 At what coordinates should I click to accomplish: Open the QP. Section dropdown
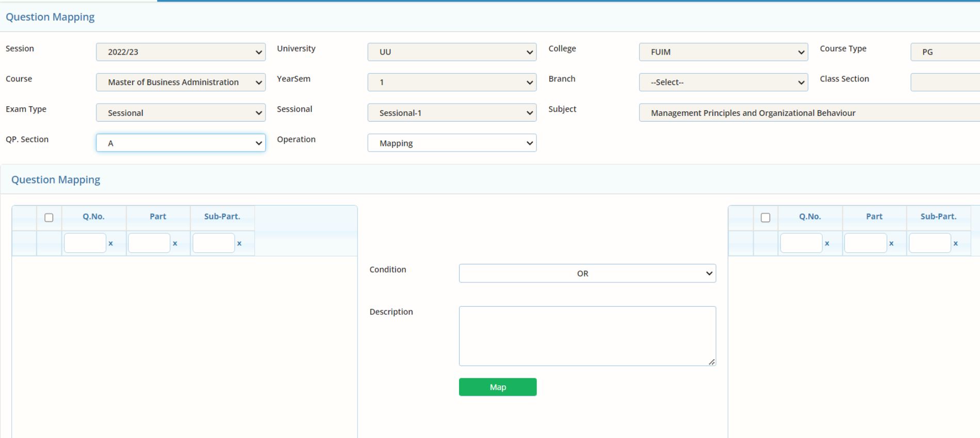coord(181,143)
